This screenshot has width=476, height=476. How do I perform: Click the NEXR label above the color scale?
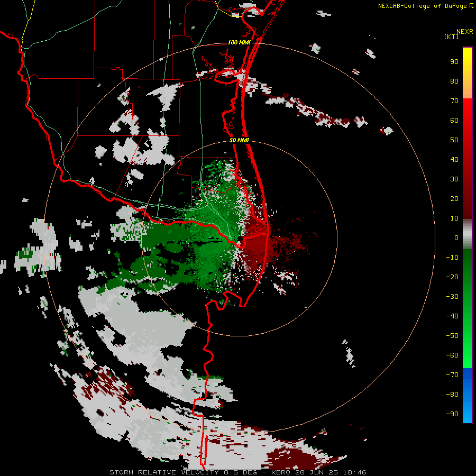[x=465, y=32]
